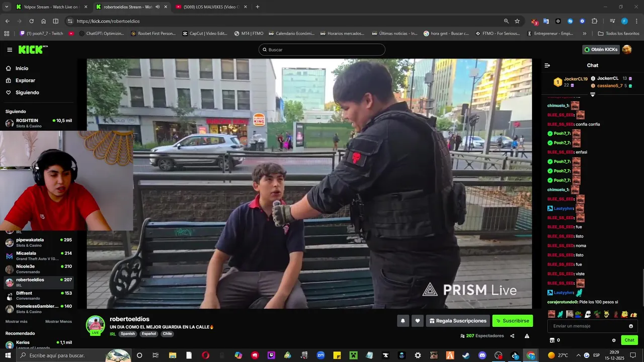644x362 pixels.
Task: Collapse the chat panel with the arrow icon
Action: pos(547,65)
